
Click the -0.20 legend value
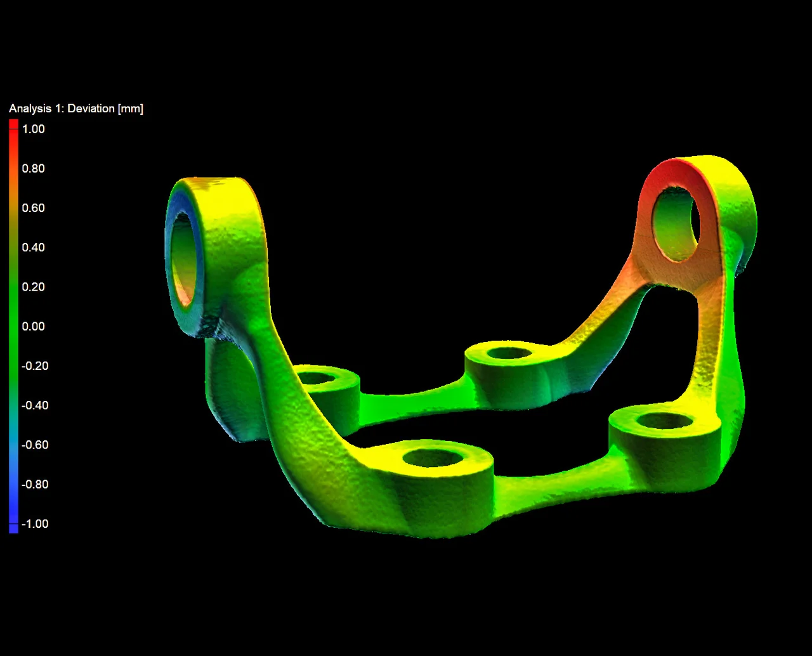(x=35, y=365)
